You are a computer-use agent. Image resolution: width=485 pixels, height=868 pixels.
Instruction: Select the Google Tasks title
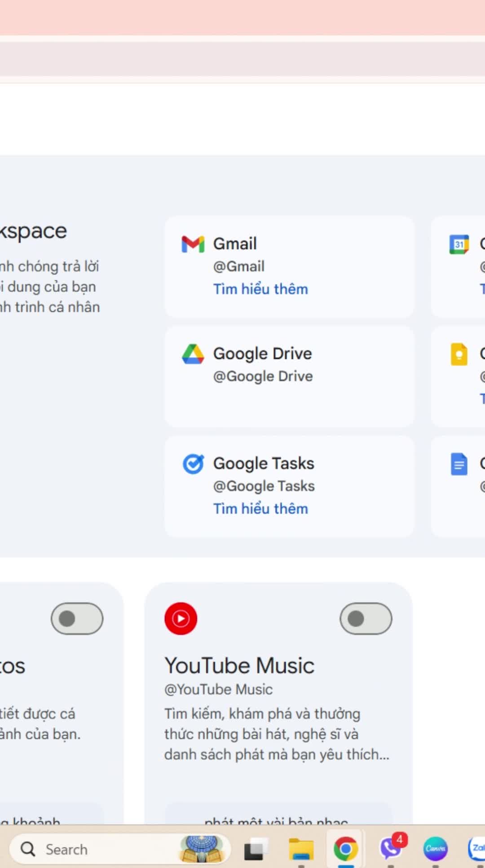click(264, 463)
